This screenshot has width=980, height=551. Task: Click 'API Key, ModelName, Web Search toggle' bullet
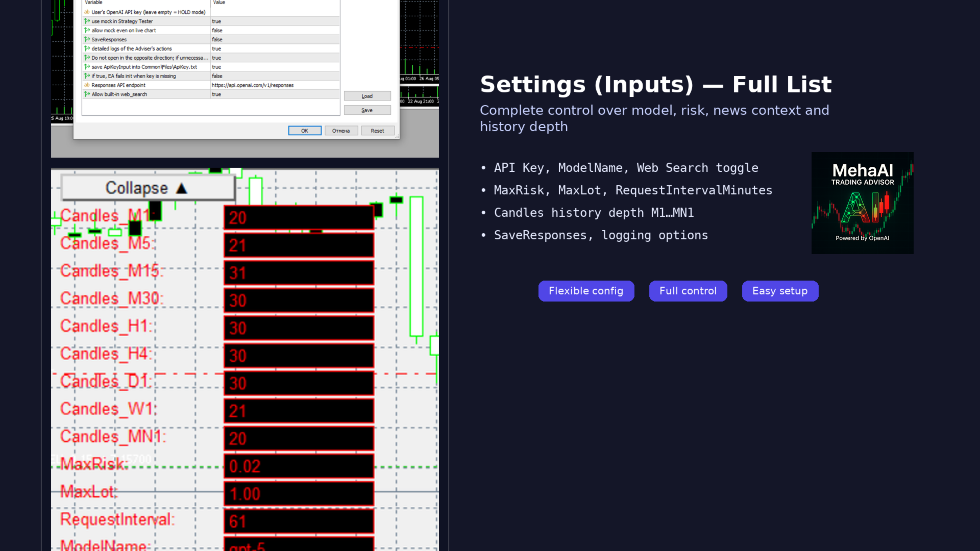click(x=626, y=168)
